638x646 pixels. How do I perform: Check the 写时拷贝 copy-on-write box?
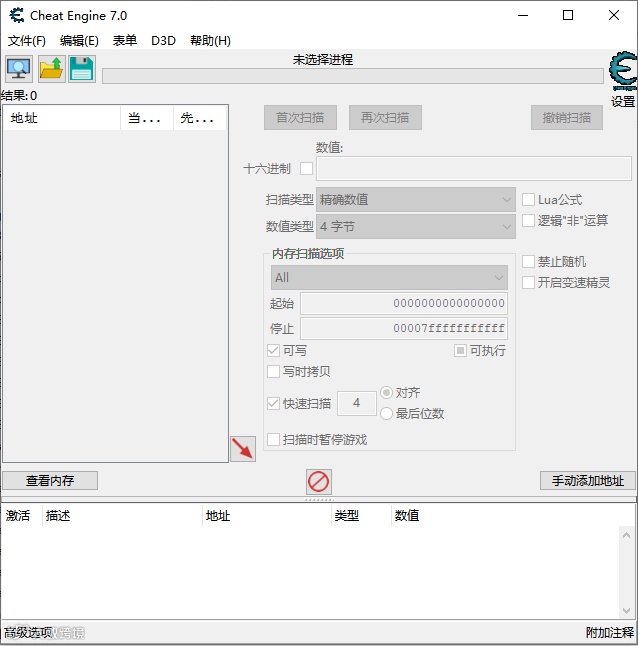[273, 372]
